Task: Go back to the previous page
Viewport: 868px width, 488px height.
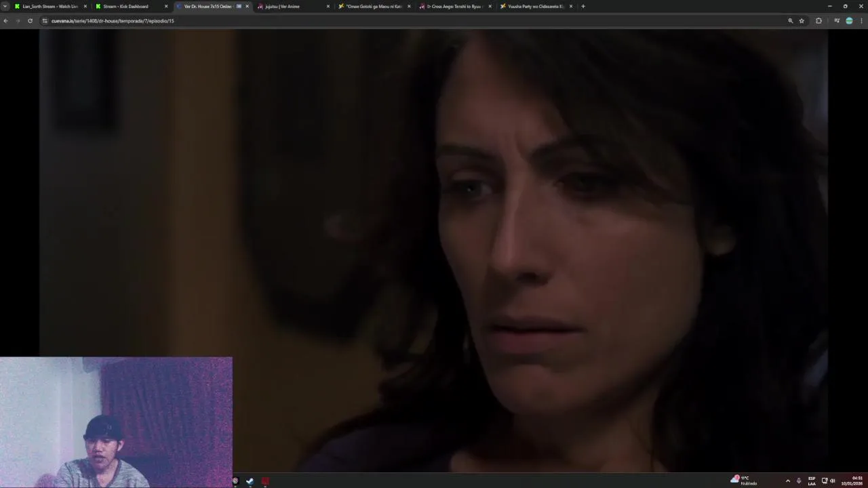Action: 5,21
